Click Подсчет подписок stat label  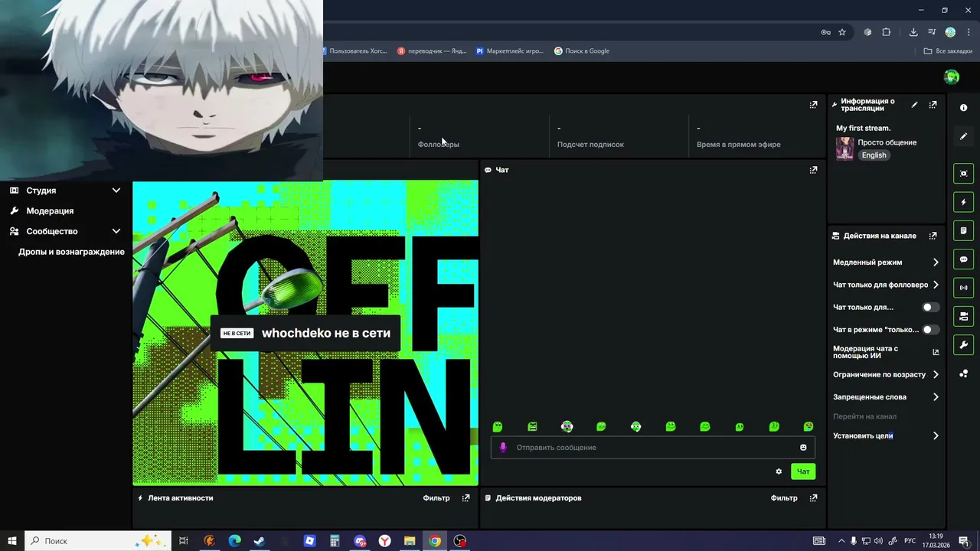590,145
